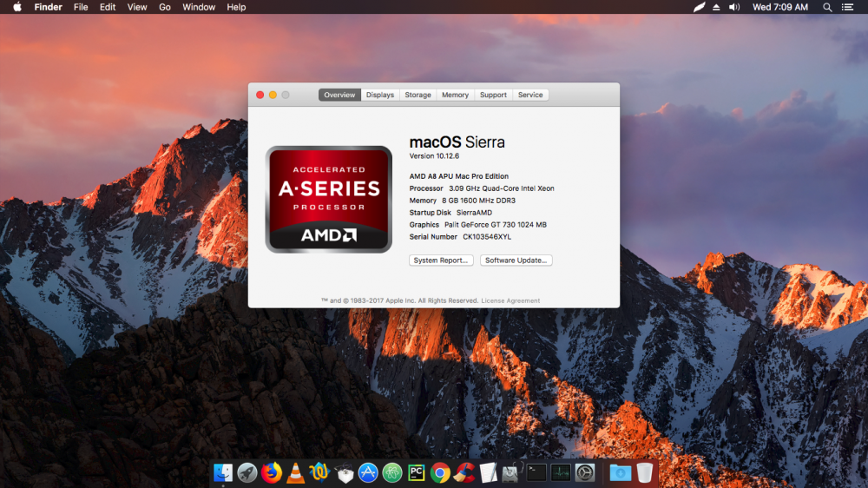868x488 pixels.
Task: Open Spotlight search magnifier
Action: [x=827, y=7]
